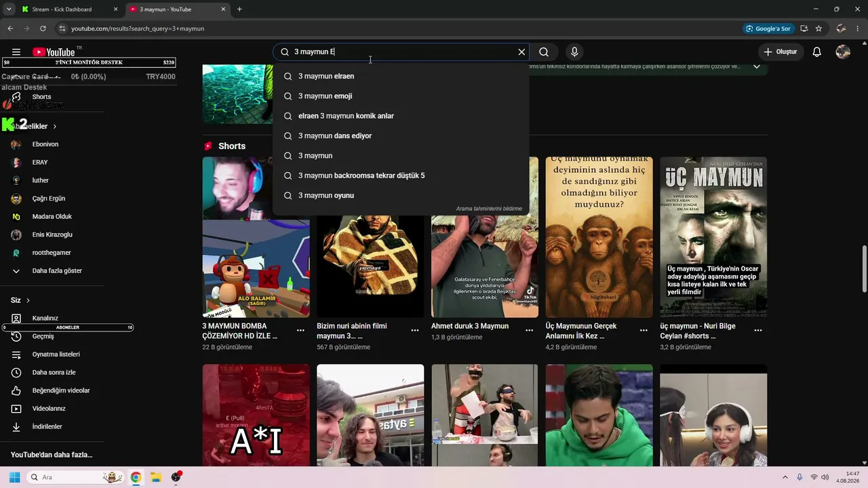This screenshot has height=488, width=868.
Task: Open File Explorer from taskbar
Action: [x=155, y=477]
